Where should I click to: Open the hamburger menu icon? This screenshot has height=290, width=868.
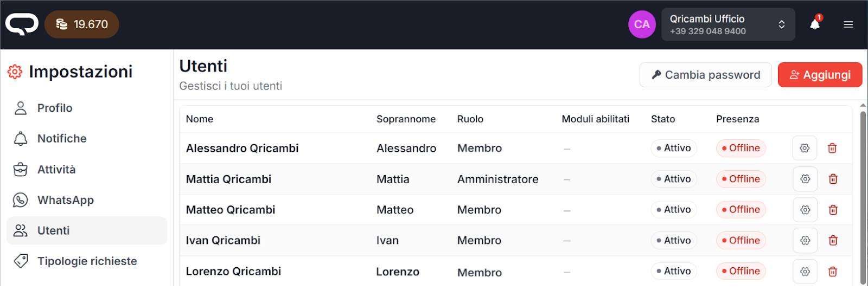click(x=848, y=24)
